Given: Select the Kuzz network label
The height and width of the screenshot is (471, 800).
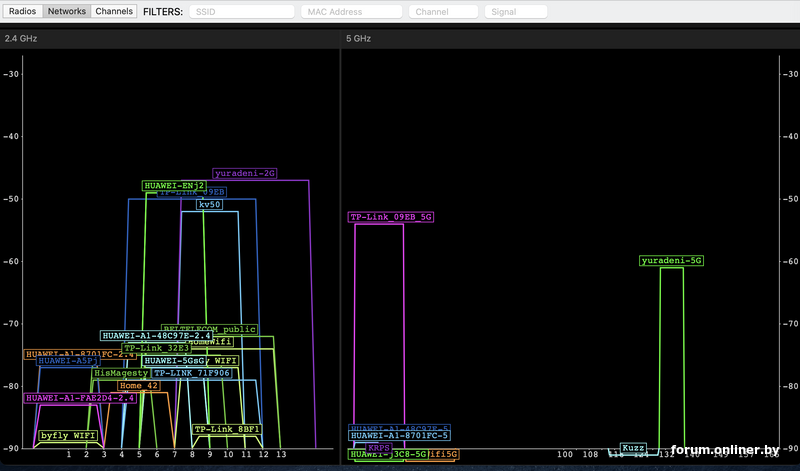Looking at the screenshot, I should pos(633,448).
